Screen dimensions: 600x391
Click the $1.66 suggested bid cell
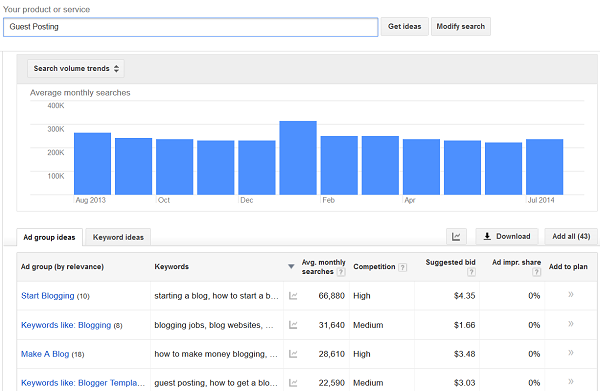point(465,325)
